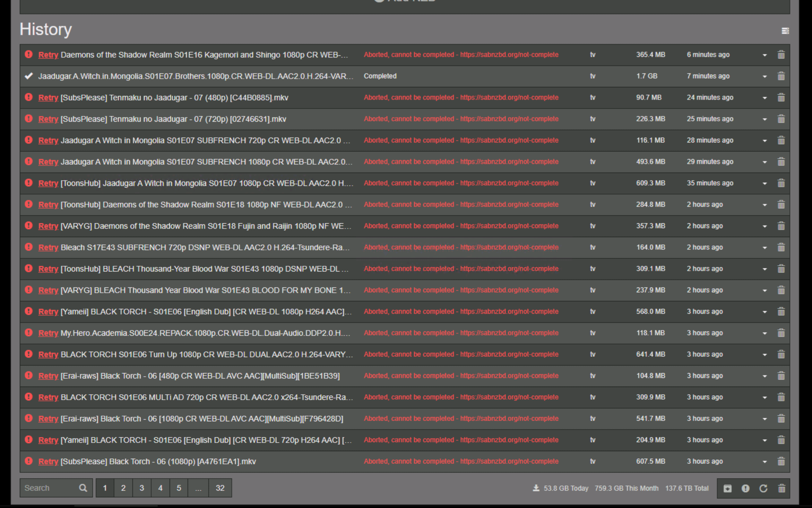
Task: Retry ToonsHub BLEACH Thousand-Year Blood War S01E43
Action: (48, 269)
